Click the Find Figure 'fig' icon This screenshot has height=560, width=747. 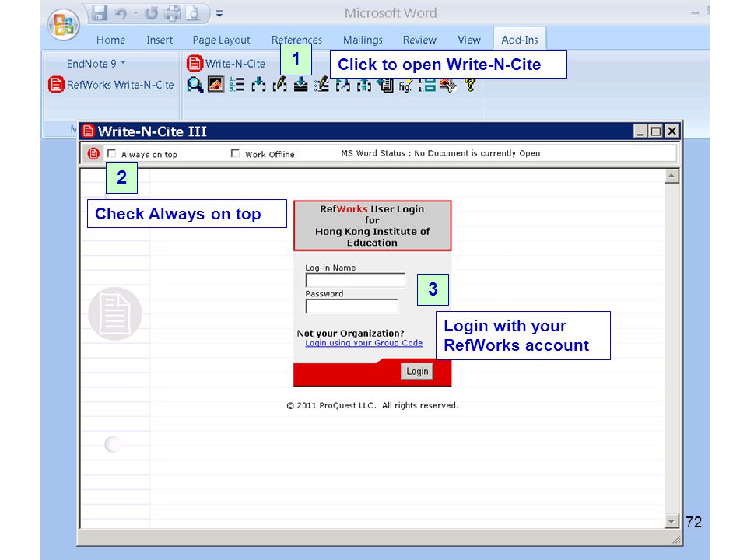pyautogui.click(x=405, y=86)
